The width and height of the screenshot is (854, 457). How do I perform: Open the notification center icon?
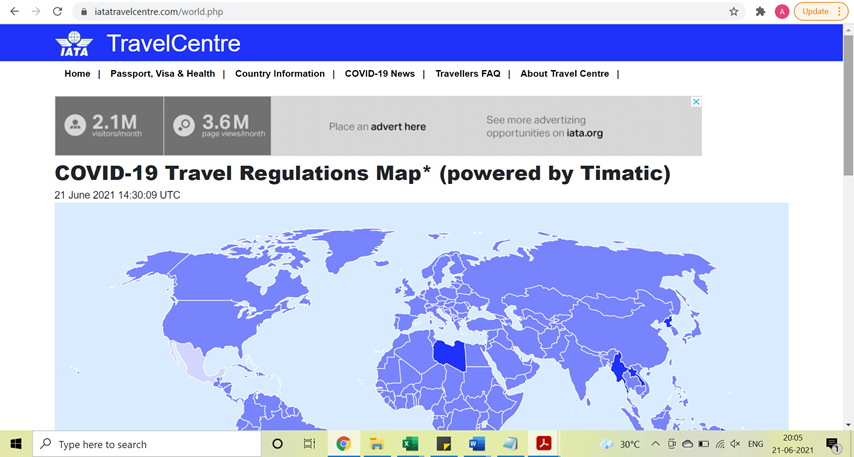coord(832,444)
